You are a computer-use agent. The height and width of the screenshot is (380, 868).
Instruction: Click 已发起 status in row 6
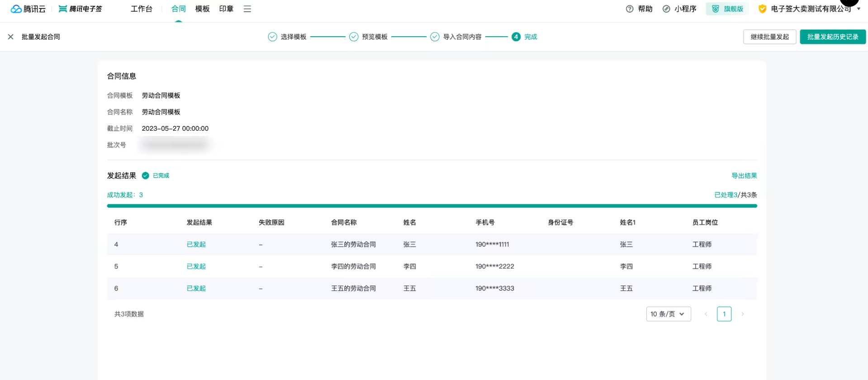[x=196, y=288]
